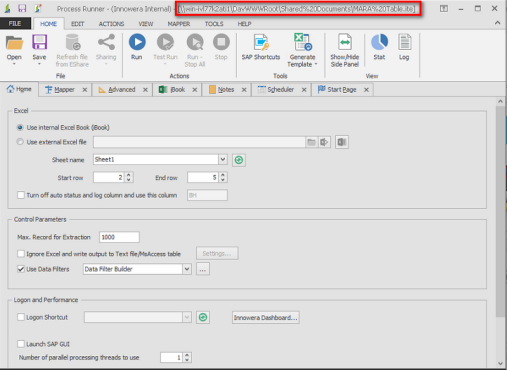
Task: Enable the Logon Shortcut checkbox
Action: [21, 317]
